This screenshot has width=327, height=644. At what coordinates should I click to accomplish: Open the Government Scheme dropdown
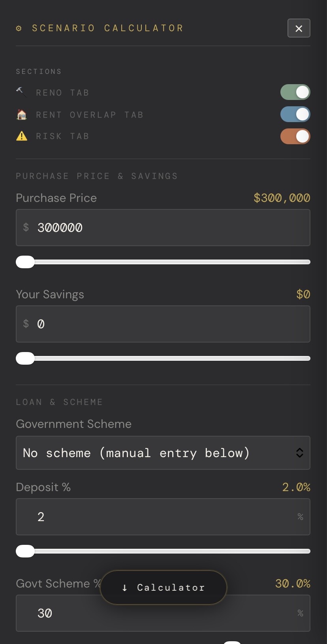pyautogui.click(x=163, y=453)
